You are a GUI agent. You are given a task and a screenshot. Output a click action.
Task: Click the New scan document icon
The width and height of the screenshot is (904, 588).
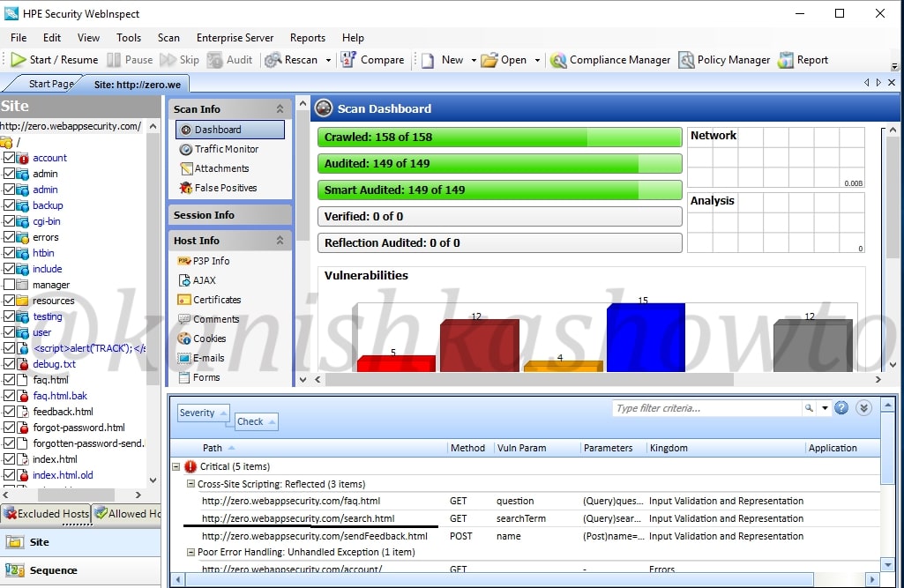(x=428, y=60)
